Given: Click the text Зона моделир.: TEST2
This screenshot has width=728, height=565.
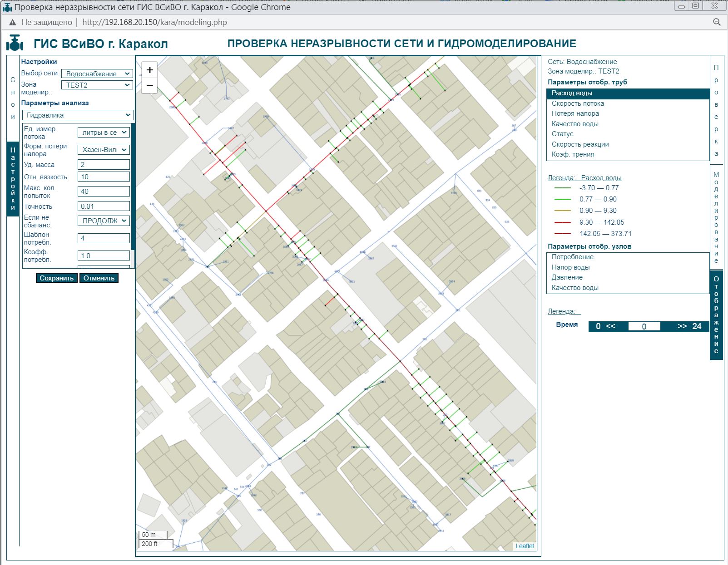Looking at the screenshot, I should tap(583, 71).
